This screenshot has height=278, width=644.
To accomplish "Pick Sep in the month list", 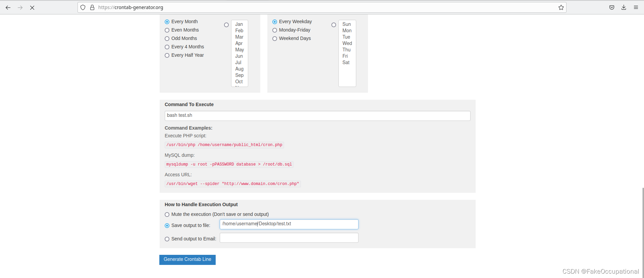I will pos(239,75).
